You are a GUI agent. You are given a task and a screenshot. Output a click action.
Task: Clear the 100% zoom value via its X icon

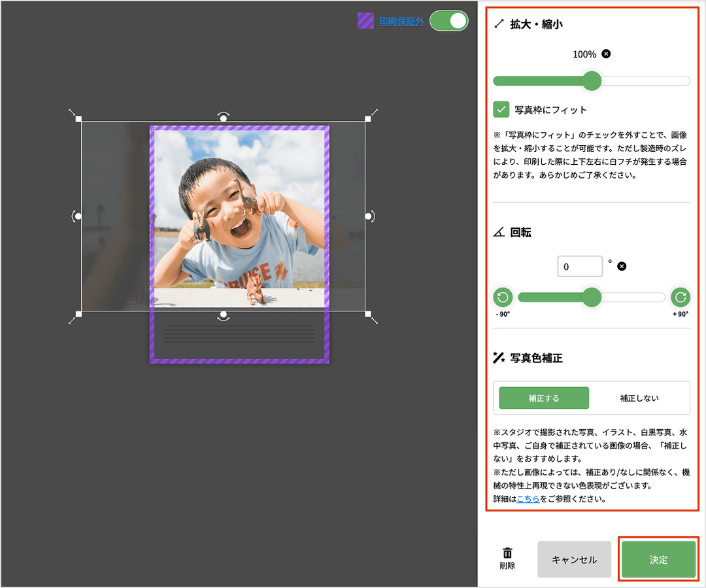pos(606,54)
